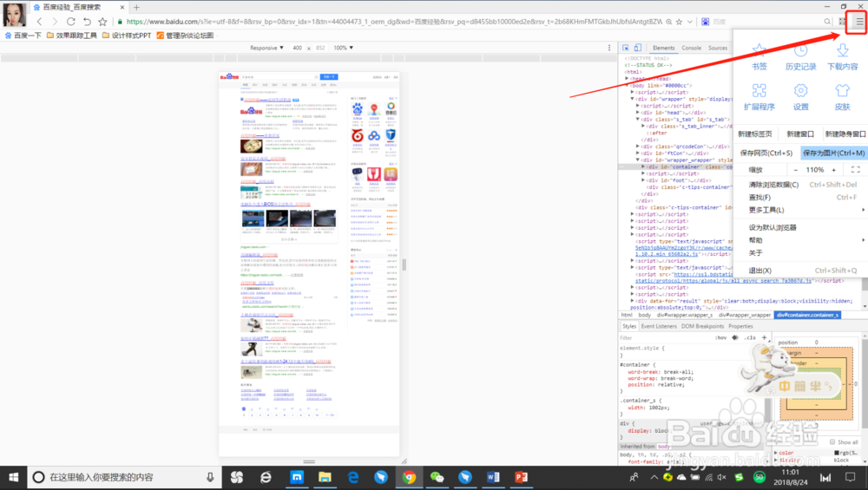The width and height of the screenshot is (868, 490).
Task: Click 新建隐身窗口 incognito window button
Action: tap(845, 134)
